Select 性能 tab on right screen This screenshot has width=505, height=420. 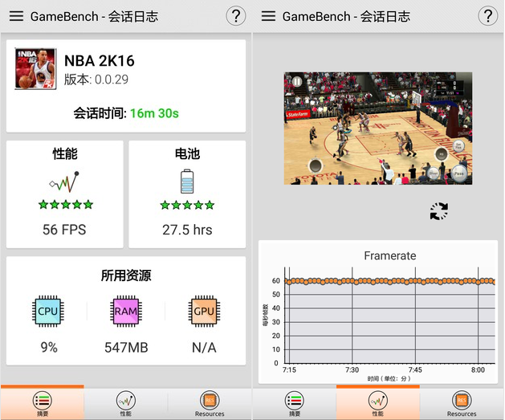[x=378, y=404]
